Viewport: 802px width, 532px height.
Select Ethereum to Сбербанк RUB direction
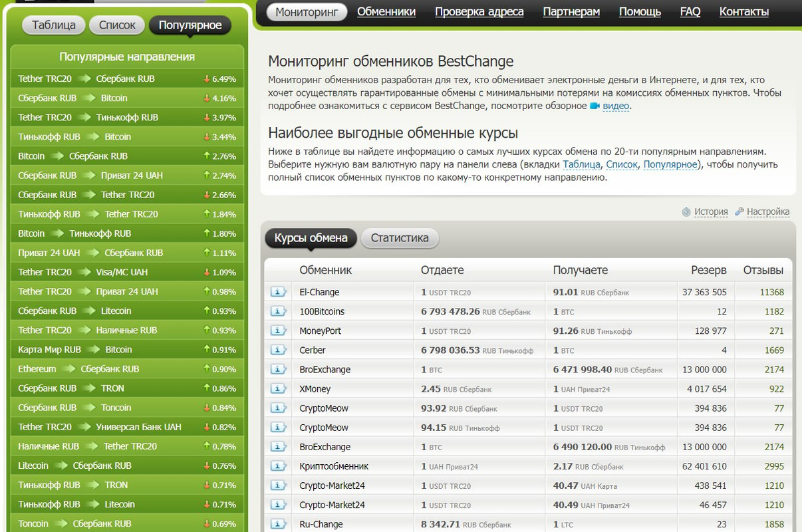pos(127,368)
